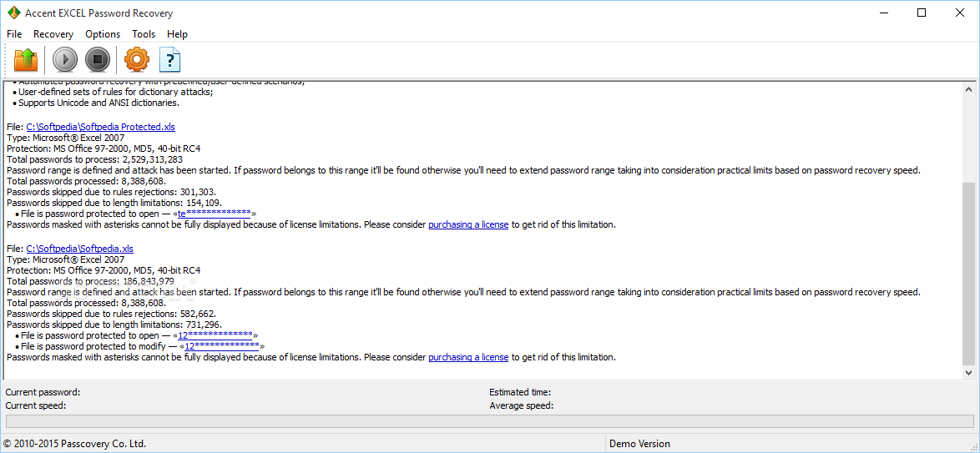
Task: Open the C:\Softpedia\Softpedia.xls file link
Action: click(79, 249)
